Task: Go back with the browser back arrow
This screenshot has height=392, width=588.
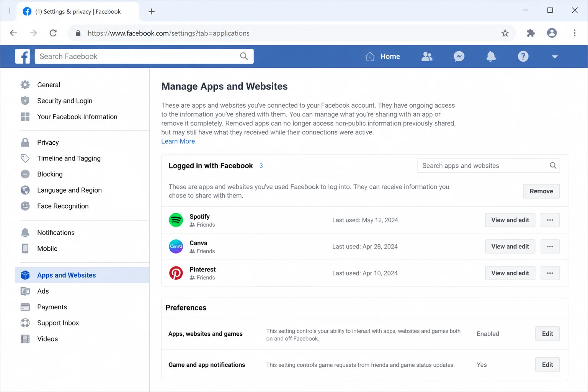Action: (x=13, y=33)
